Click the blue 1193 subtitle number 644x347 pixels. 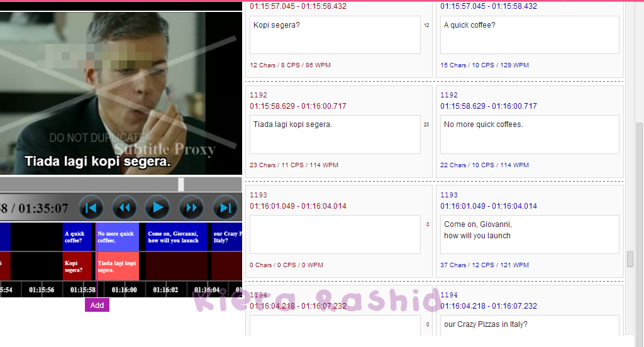pyautogui.click(x=449, y=195)
